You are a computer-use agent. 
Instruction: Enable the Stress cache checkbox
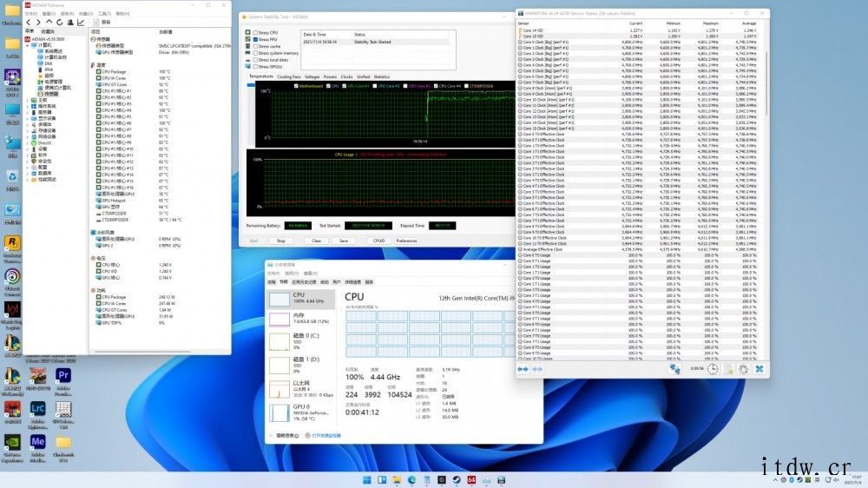[256, 46]
